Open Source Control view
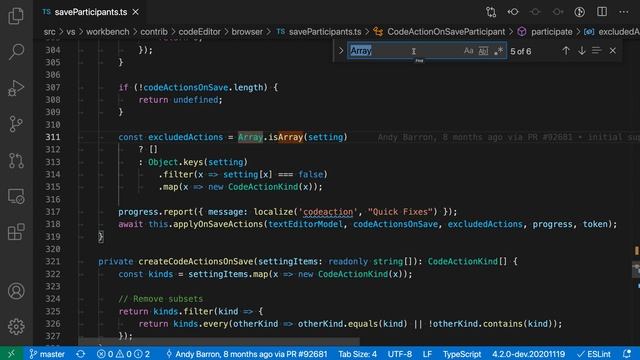Viewport: 640px width, 360px height. coord(16,124)
